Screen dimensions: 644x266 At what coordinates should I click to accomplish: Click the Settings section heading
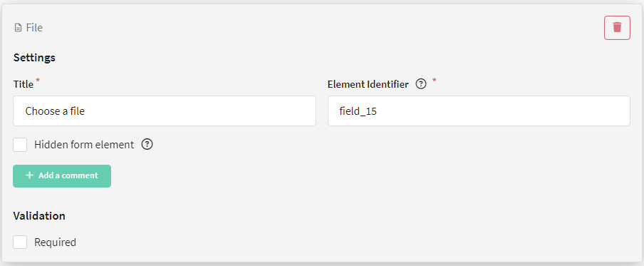[x=34, y=58]
